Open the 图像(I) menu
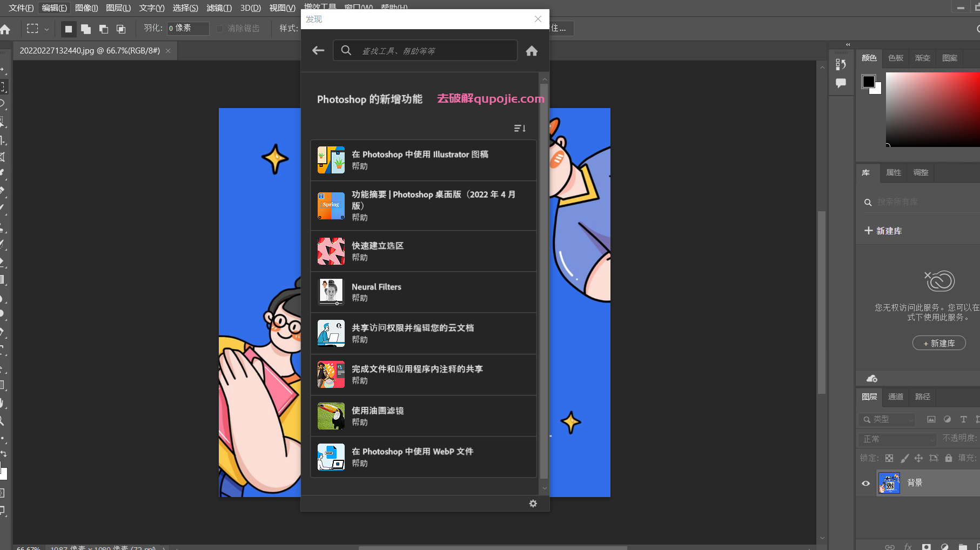 pyautogui.click(x=86, y=8)
